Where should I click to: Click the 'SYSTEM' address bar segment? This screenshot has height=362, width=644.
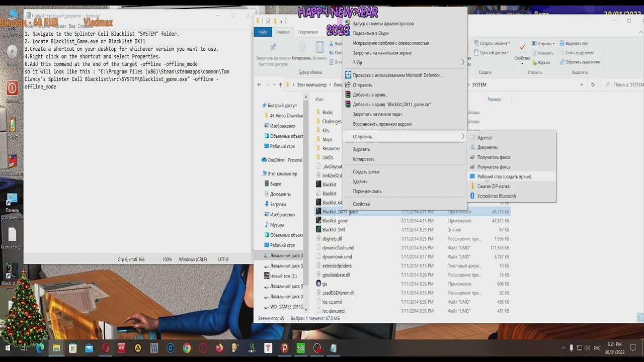[479, 85]
